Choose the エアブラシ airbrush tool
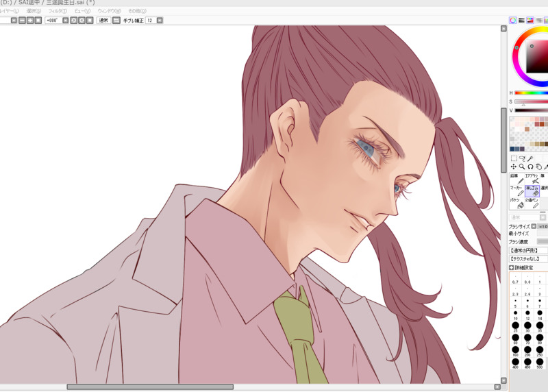 pyautogui.click(x=532, y=178)
